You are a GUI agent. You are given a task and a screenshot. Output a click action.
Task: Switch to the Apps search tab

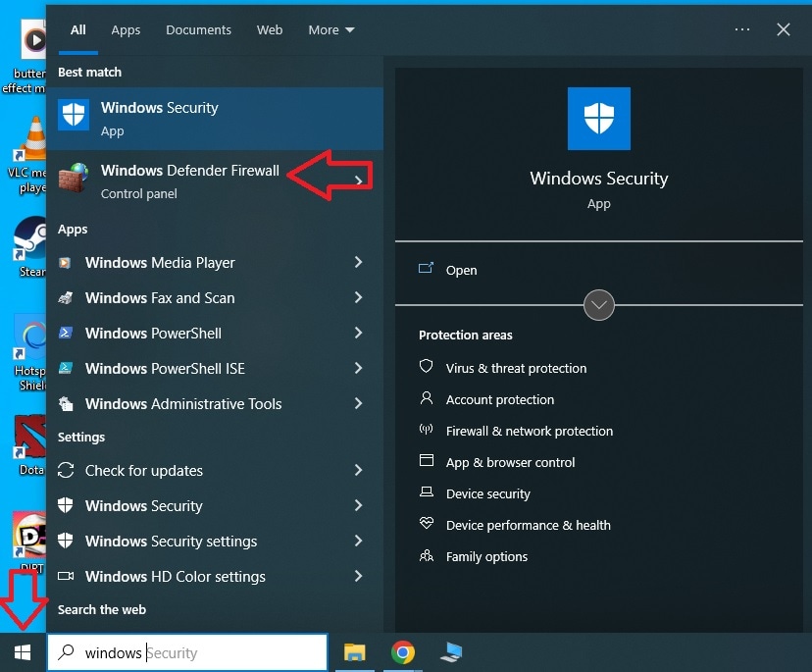(x=126, y=30)
